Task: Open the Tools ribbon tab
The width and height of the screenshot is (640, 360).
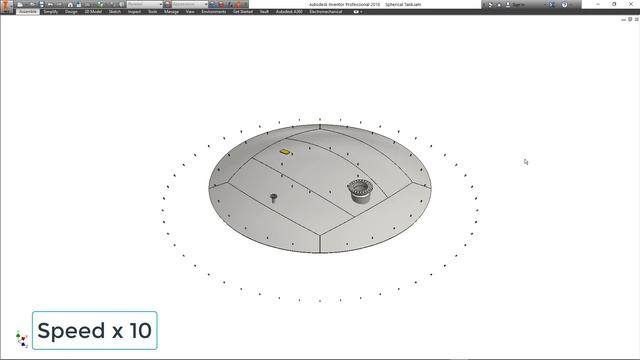Action: [152, 12]
